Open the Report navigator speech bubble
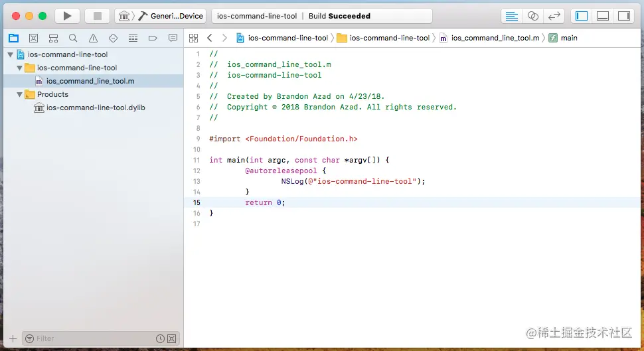This screenshot has height=351, width=644. 173,38
